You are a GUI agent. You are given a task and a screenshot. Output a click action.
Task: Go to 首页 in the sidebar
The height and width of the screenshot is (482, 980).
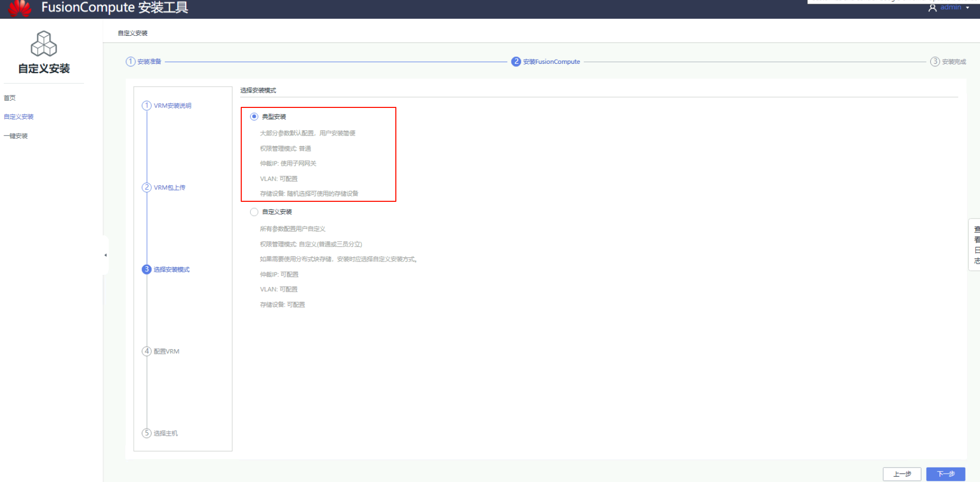click(x=10, y=98)
